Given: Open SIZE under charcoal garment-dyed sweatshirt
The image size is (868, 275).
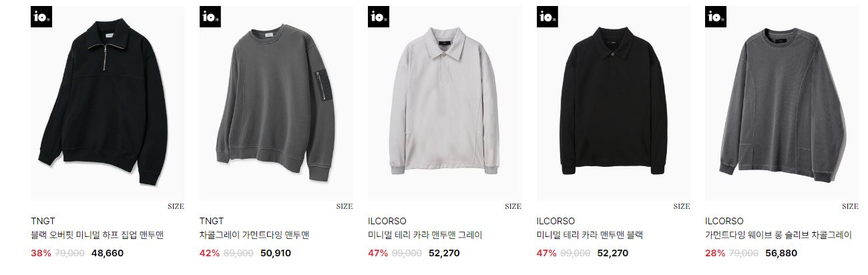Looking at the screenshot, I should pyautogui.click(x=345, y=206).
